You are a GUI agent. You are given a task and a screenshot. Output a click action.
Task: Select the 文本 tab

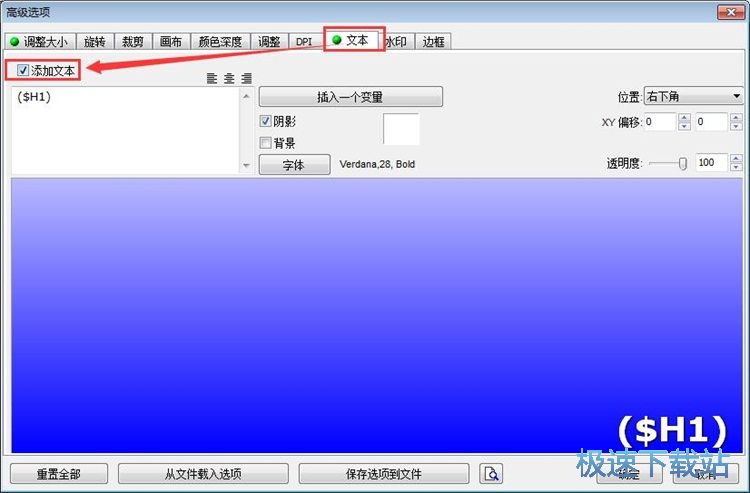click(352, 40)
